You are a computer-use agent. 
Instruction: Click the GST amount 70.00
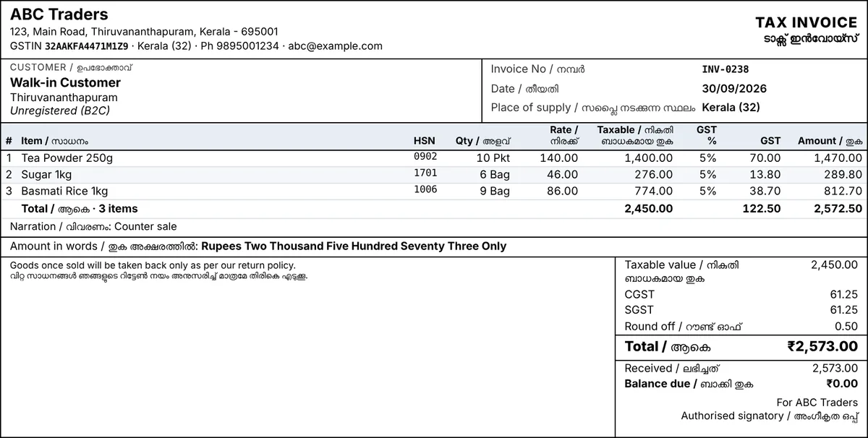click(x=765, y=158)
